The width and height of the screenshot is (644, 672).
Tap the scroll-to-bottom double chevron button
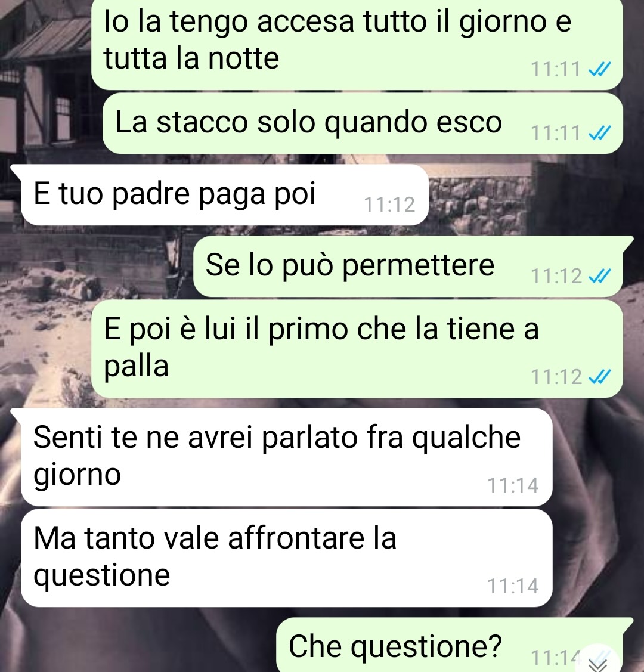tap(597, 662)
